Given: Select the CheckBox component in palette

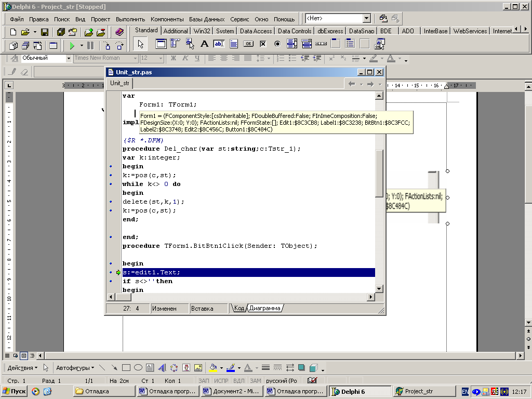Looking at the screenshot, I should [262, 44].
